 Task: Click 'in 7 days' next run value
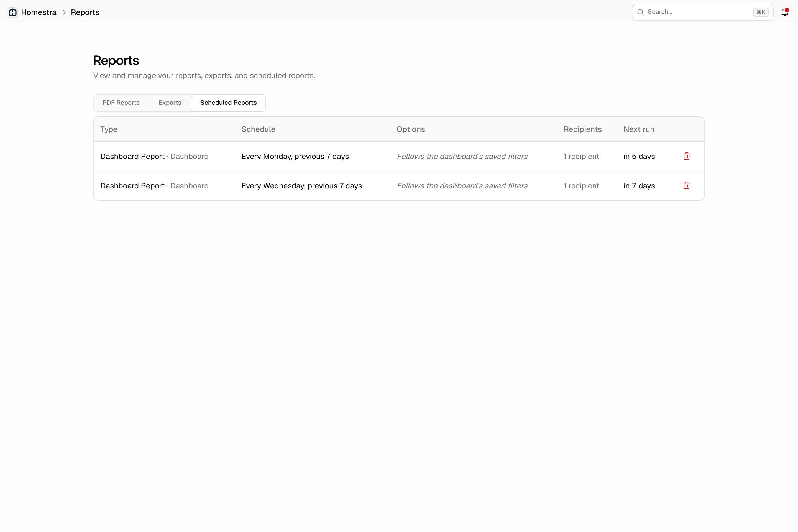pyautogui.click(x=639, y=186)
